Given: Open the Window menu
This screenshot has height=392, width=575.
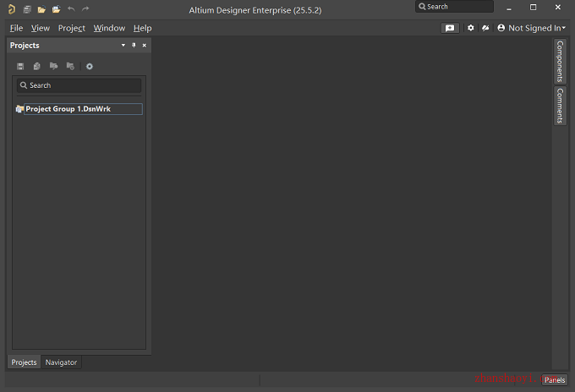Looking at the screenshot, I should pyautogui.click(x=109, y=28).
